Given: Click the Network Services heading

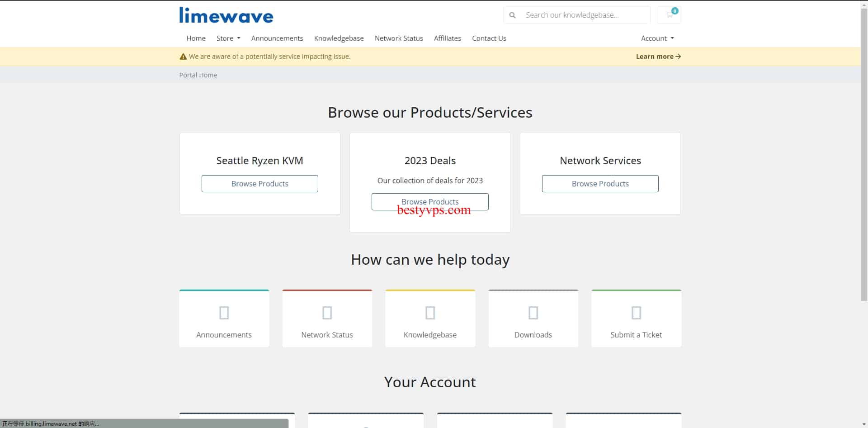Looking at the screenshot, I should pyautogui.click(x=600, y=161).
